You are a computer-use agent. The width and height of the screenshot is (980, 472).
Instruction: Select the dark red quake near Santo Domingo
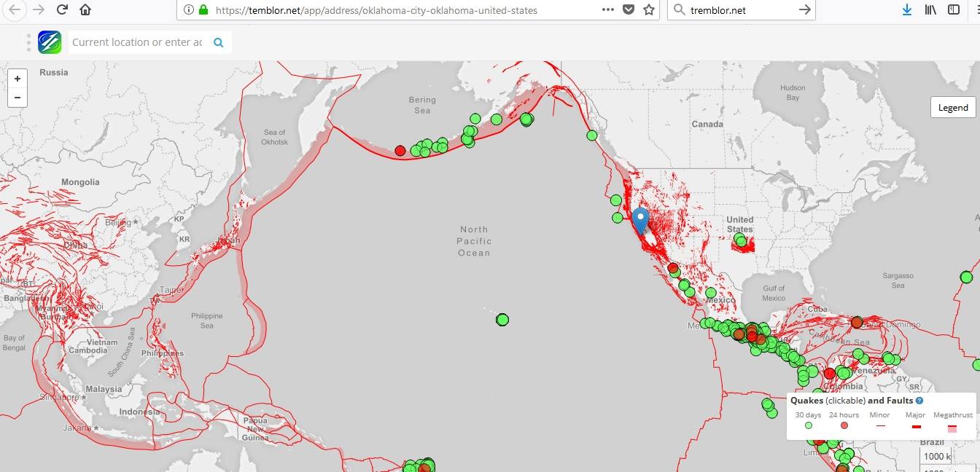coord(857,322)
